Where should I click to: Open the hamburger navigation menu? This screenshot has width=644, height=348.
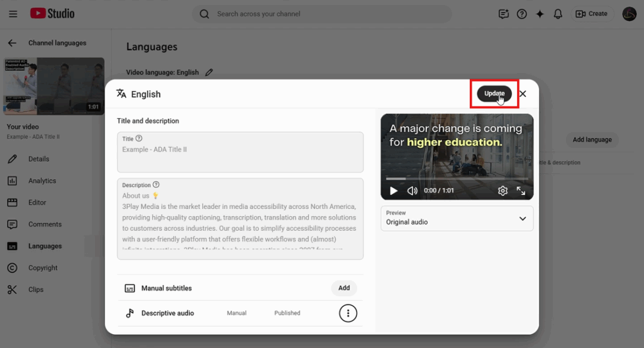(x=13, y=14)
